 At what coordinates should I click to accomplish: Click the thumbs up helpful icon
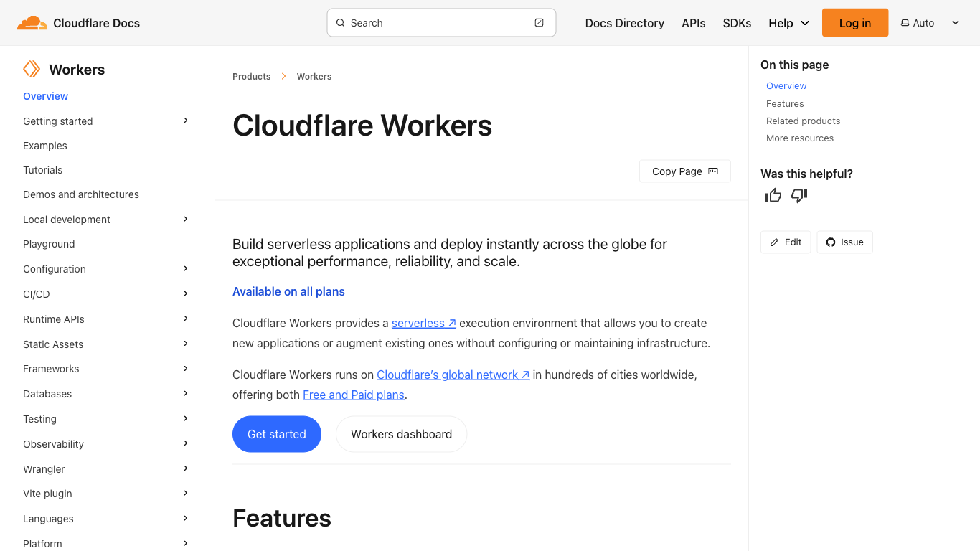point(773,195)
